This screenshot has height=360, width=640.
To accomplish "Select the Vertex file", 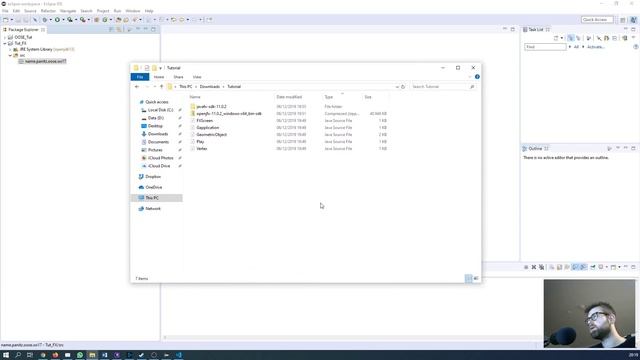I will 202,149.
